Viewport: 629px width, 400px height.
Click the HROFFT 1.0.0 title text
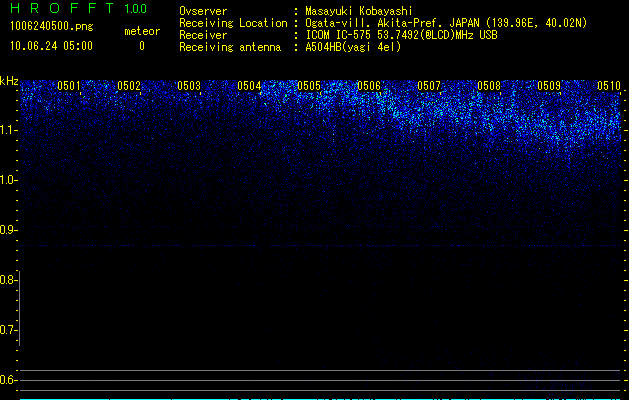pyautogui.click(x=78, y=8)
